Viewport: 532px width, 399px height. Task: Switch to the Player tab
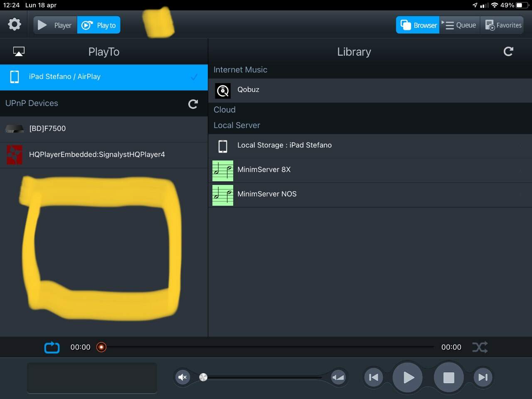(55, 25)
